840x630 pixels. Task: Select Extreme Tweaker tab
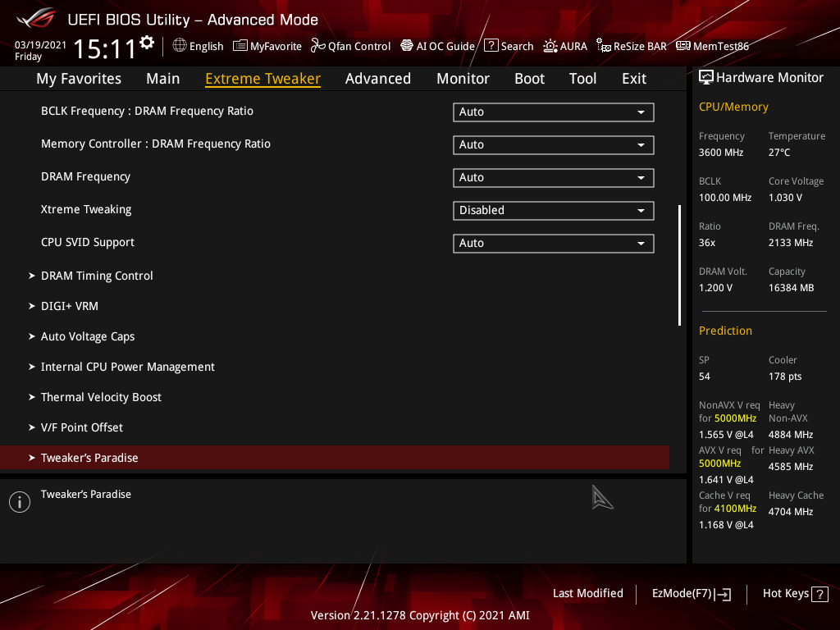(263, 79)
